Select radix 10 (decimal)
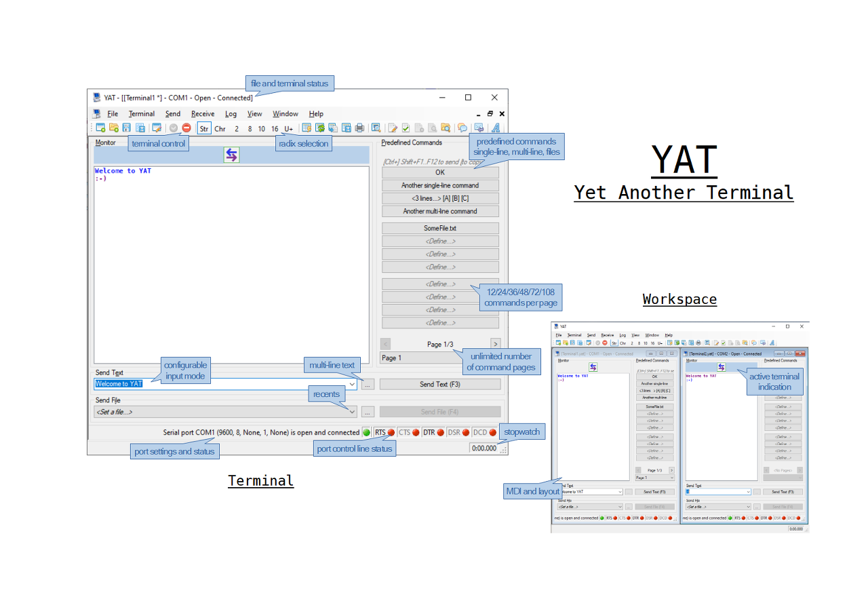This screenshot has width=868, height=614. 261,128
